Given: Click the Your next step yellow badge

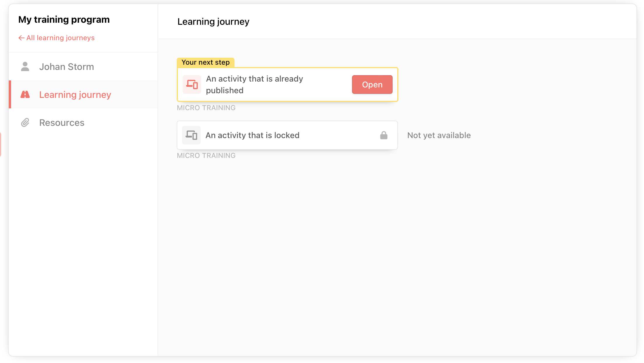Looking at the screenshot, I should pyautogui.click(x=206, y=62).
